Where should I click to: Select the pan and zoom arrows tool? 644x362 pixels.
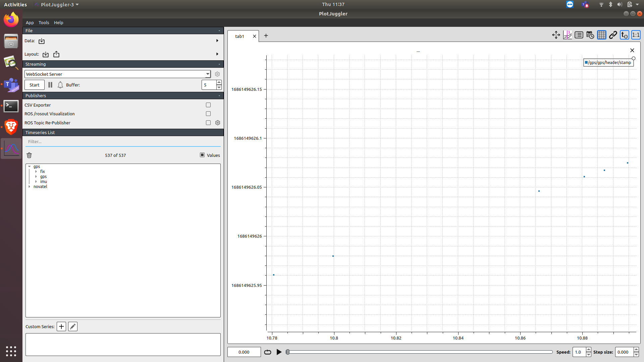tap(556, 35)
